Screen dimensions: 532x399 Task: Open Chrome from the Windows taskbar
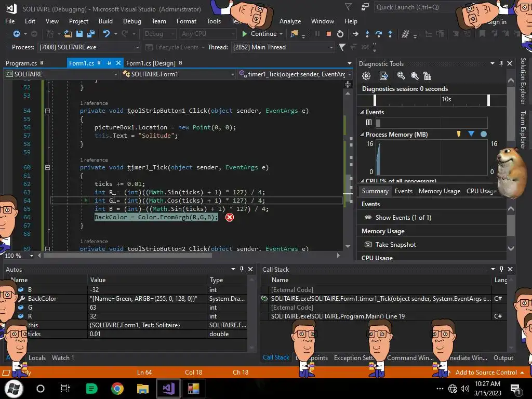117,388
